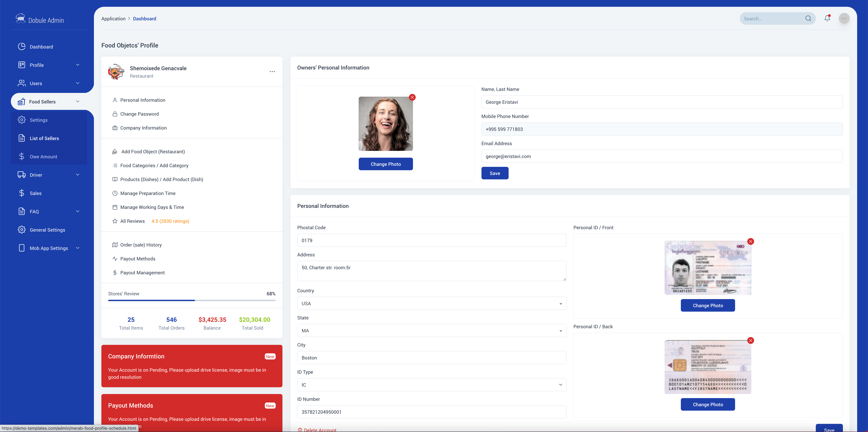
Task: Expand the FAQ menu chevron
Action: (77, 211)
